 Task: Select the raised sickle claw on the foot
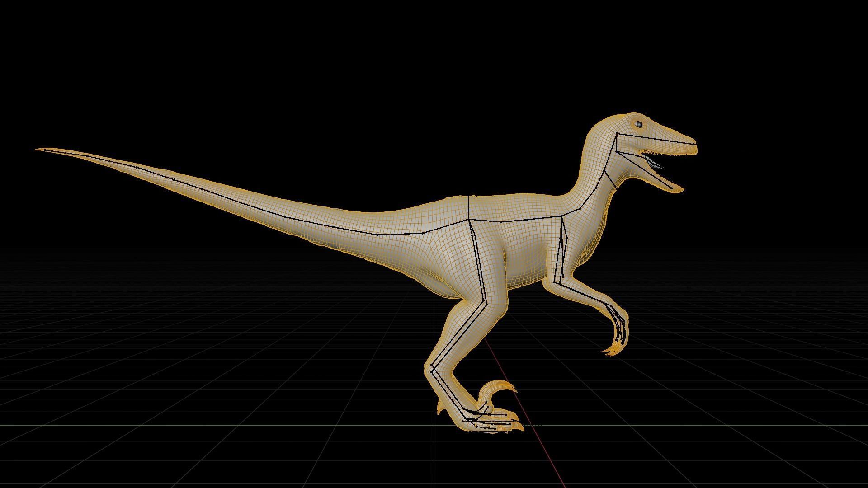coord(497,389)
